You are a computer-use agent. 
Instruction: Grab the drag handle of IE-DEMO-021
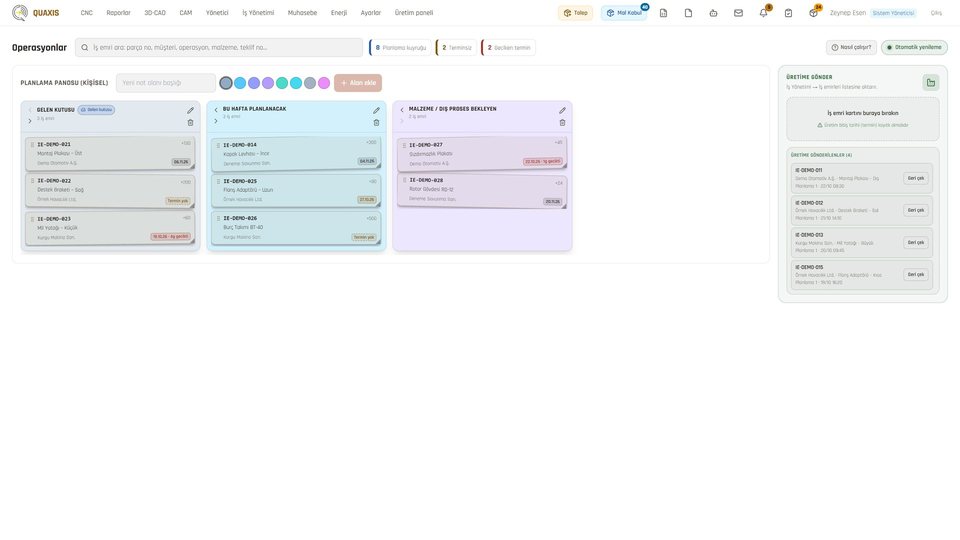(32, 145)
